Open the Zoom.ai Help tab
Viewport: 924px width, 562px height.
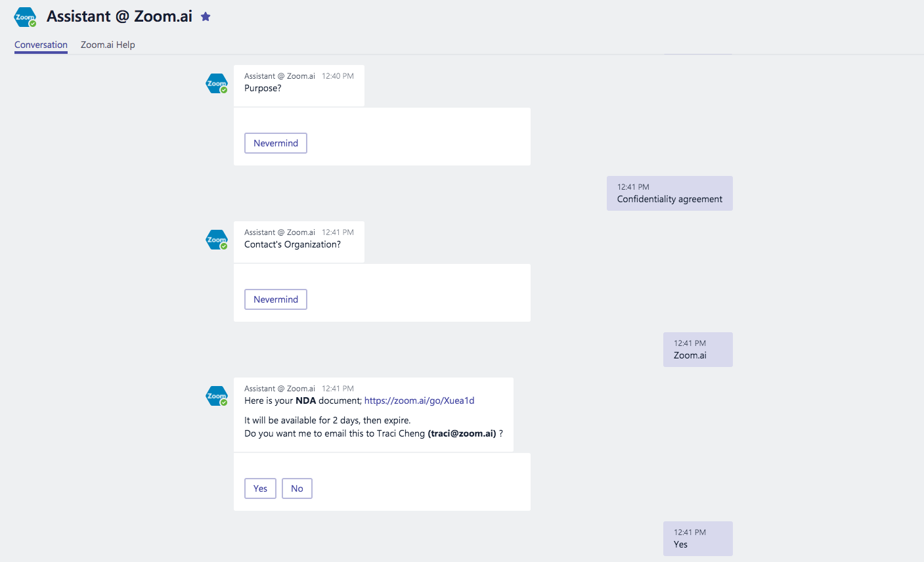[x=108, y=45]
